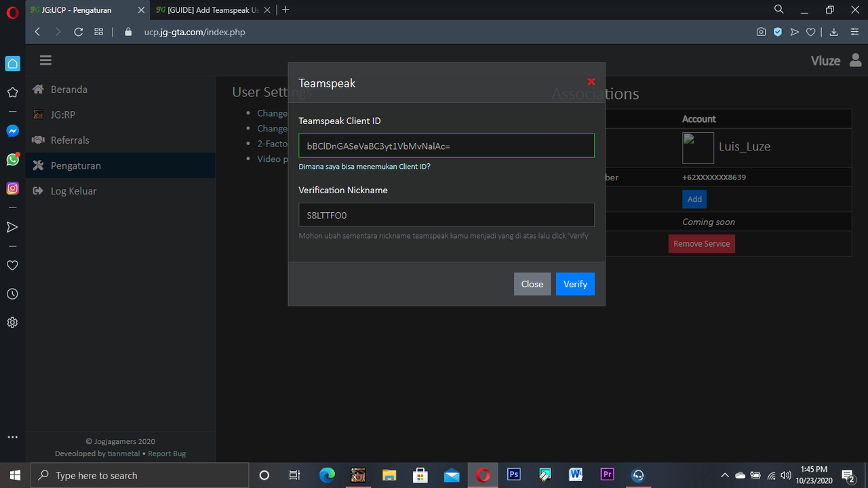Image resolution: width=868 pixels, height=488 pixels.
Task: Open Settings gear in Opera sidebar
Action: (x=12, y=323)
